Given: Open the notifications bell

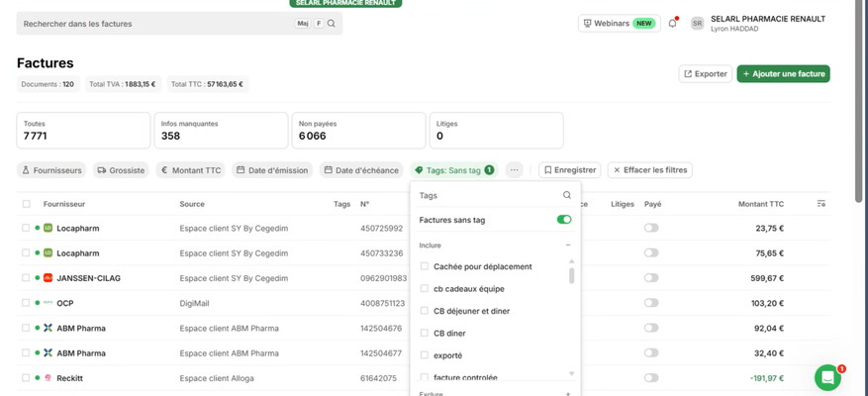Looking at the screenshot, I should [x=673, y=23].
